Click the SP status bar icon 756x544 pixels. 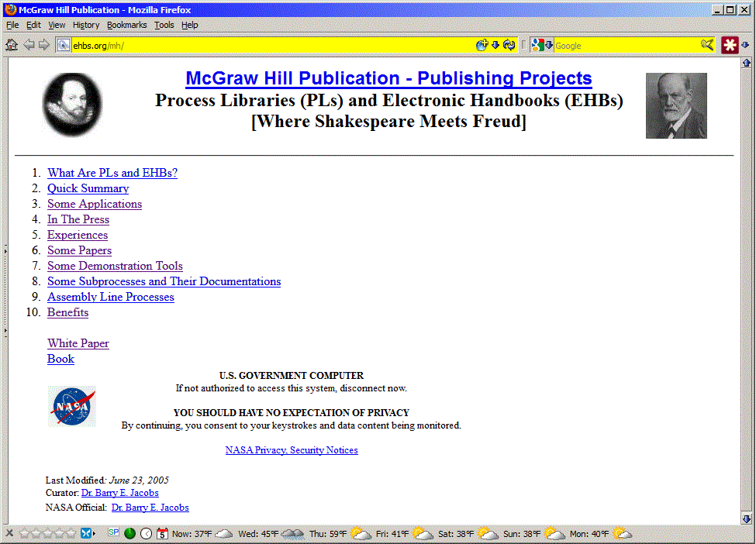113,532
